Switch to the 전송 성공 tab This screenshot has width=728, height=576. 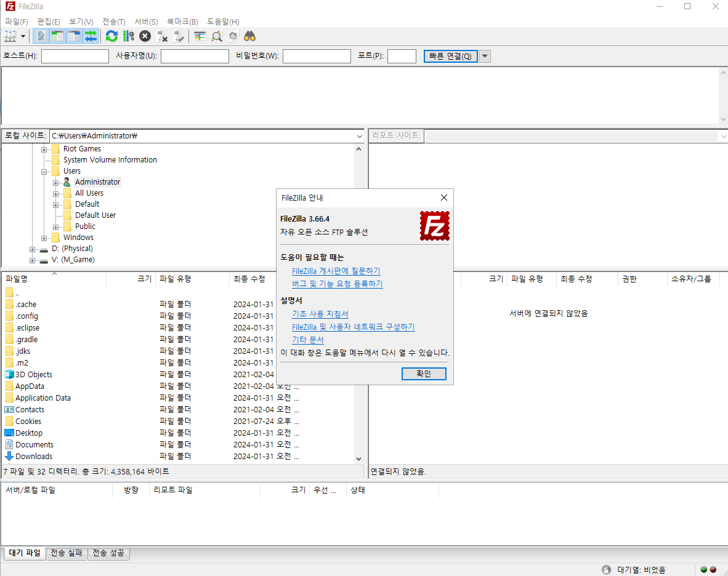[108, 553]
